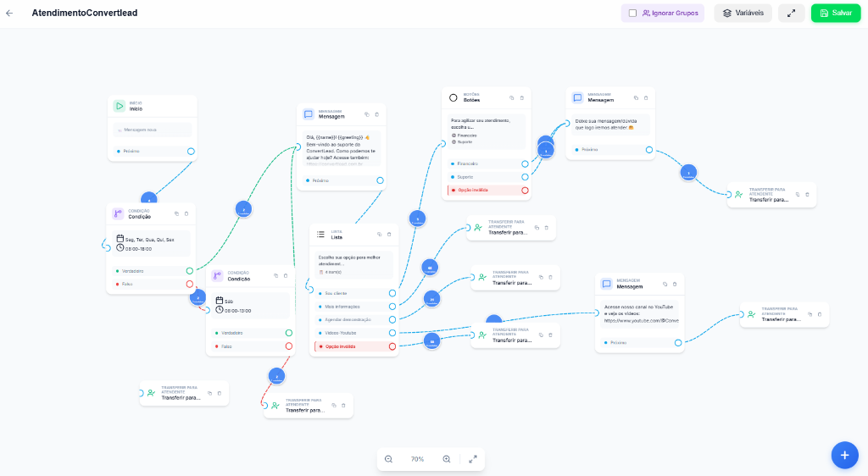Screen dimensions: 868x476
Task: Delete the YouTube Mensagem node
Action: tap(675, 285)
